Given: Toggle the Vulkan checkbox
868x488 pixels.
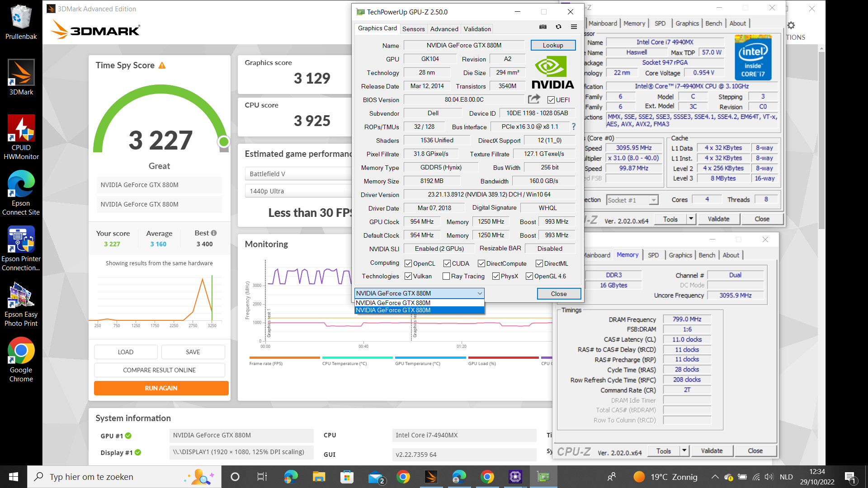Looking at the screenshot, I should (408, 276).
